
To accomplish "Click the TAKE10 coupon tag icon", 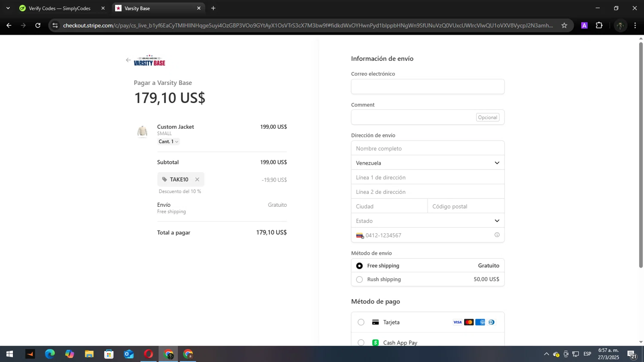I will [164, 179].
